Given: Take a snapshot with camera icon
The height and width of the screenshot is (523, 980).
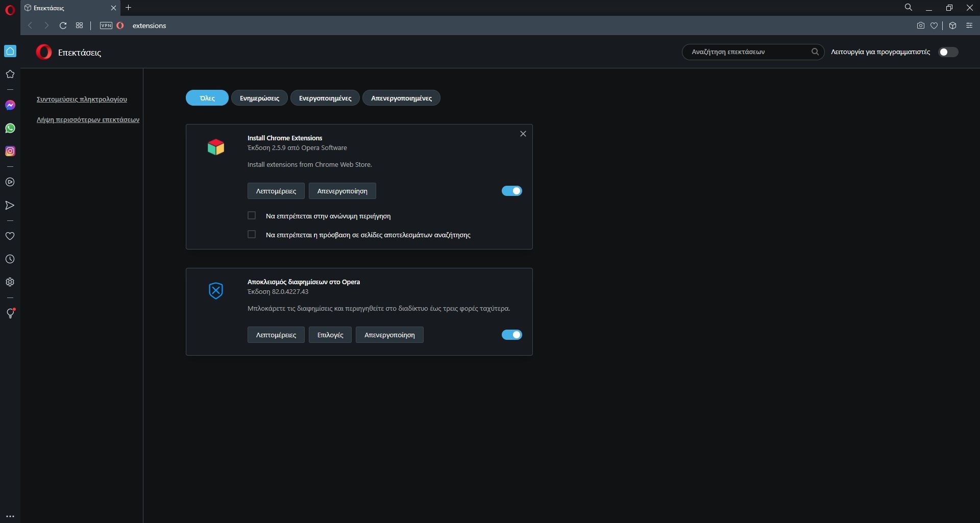Looking at the screenshot, I should click(920, 26).
